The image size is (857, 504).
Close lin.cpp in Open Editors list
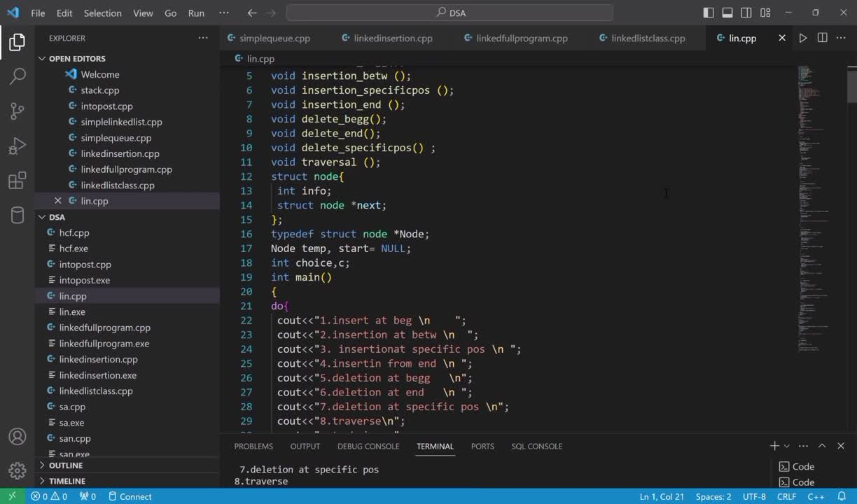tap(58, 201)
